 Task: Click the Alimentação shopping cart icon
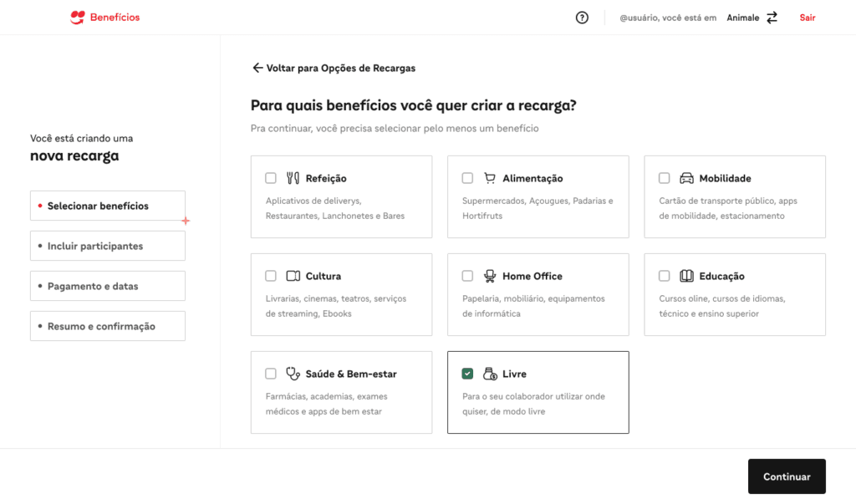490,178
